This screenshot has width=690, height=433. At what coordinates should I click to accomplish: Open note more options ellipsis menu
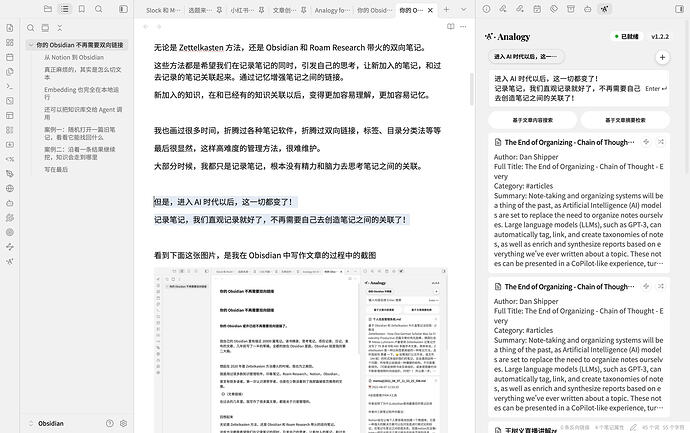463,26
